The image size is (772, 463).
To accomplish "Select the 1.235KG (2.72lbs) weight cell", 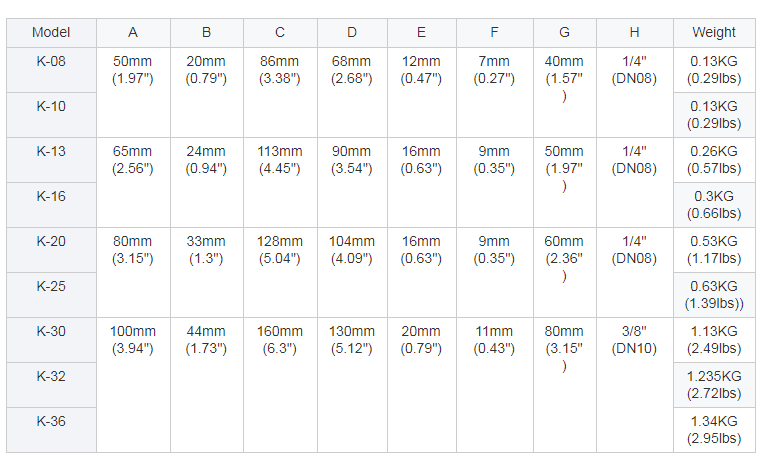I will pyautogui.click(x=713, y=385).
